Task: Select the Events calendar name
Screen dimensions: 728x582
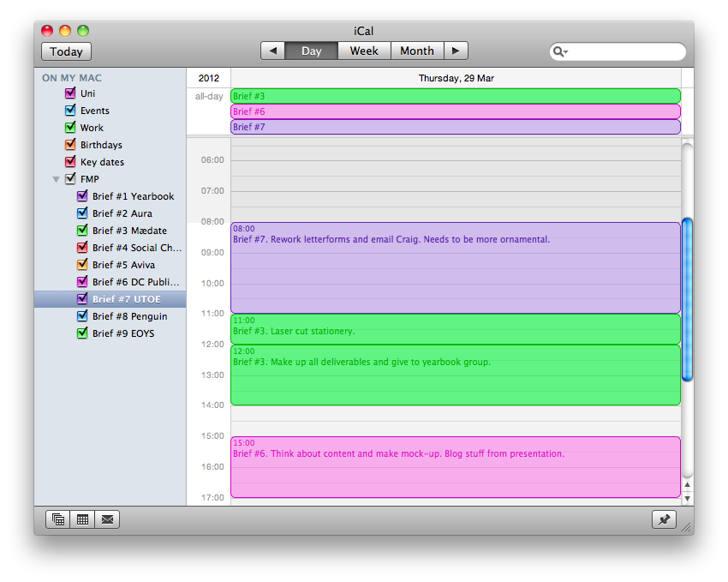Action: 95,111
